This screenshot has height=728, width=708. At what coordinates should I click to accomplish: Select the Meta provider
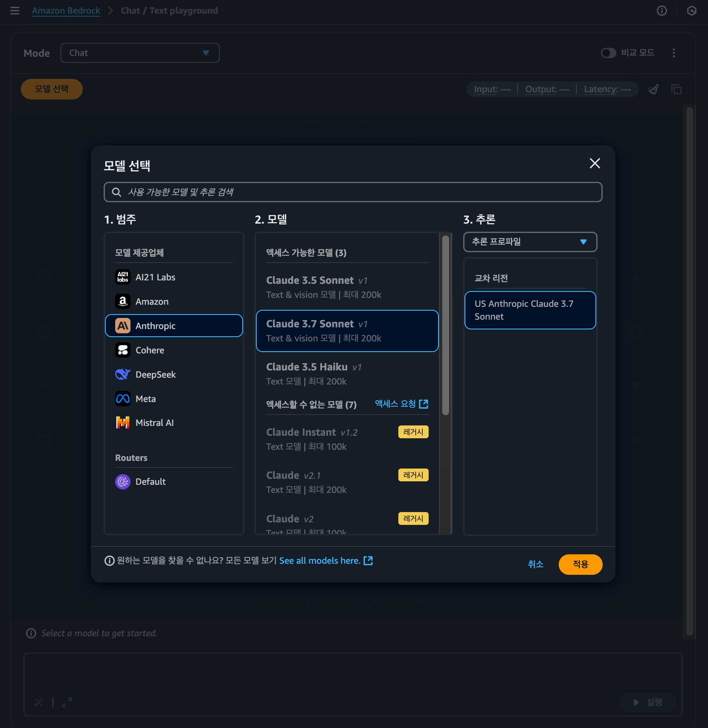pyautogui.click(x=174, y=399)
